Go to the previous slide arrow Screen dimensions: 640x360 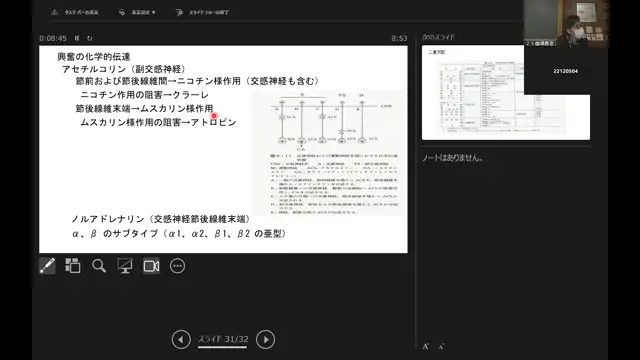click(x=181, y=339)
